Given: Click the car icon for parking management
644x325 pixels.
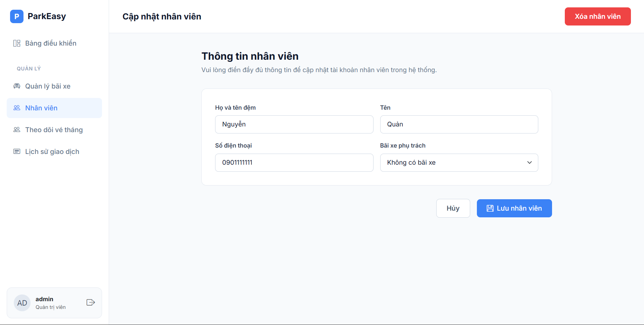Looking at the screenshot, I should point(17,86).
